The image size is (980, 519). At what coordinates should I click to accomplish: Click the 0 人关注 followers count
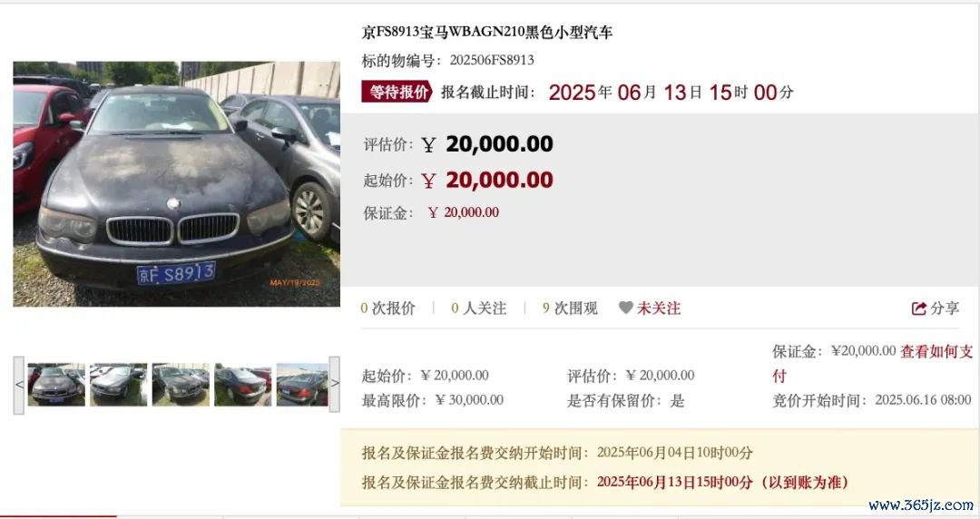479,308
